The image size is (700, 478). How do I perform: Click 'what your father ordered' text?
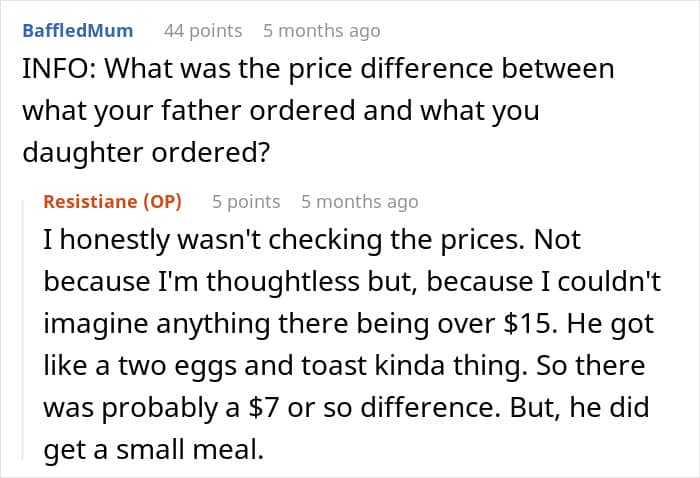click(x=188, y=111)
